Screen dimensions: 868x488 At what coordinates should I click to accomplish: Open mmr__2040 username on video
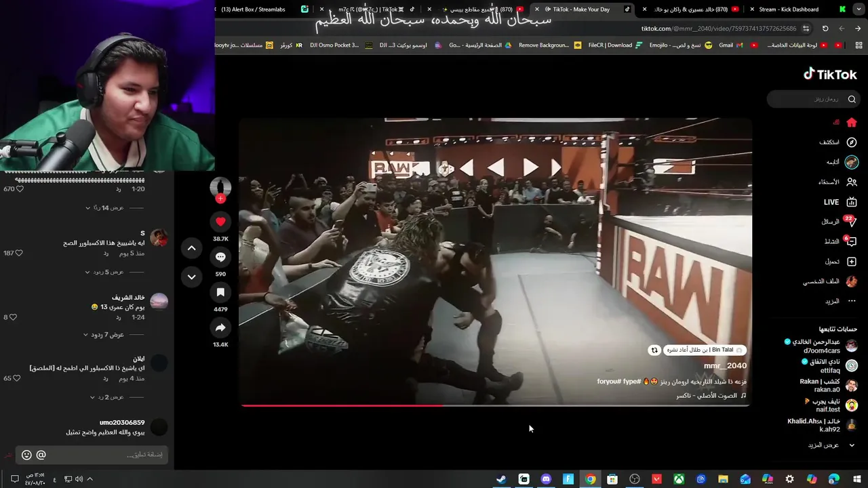click(x=725, y=365)
